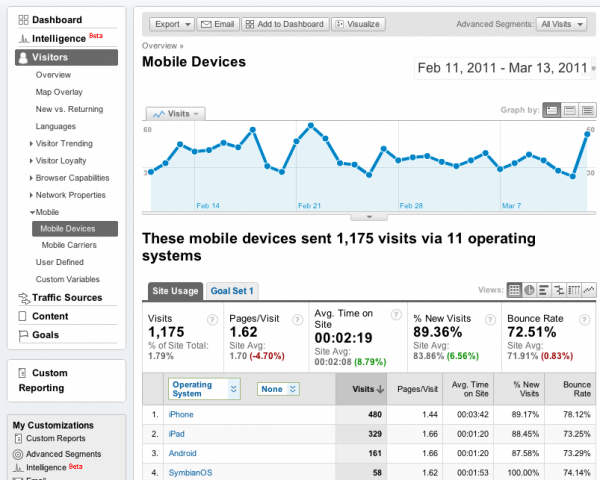
Task: Open the Operating System dimension dropdown
Action: click(x=204, y=389)
